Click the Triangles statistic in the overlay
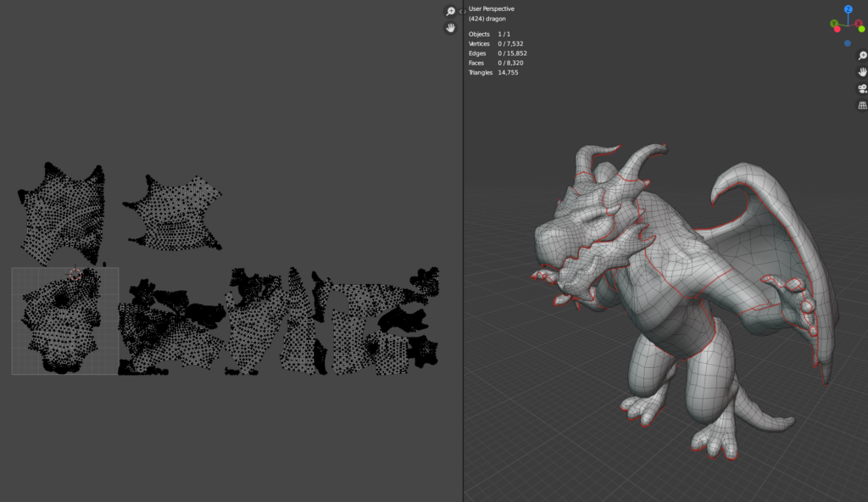Screen dimensions: 868x502 tap(493, 73)
